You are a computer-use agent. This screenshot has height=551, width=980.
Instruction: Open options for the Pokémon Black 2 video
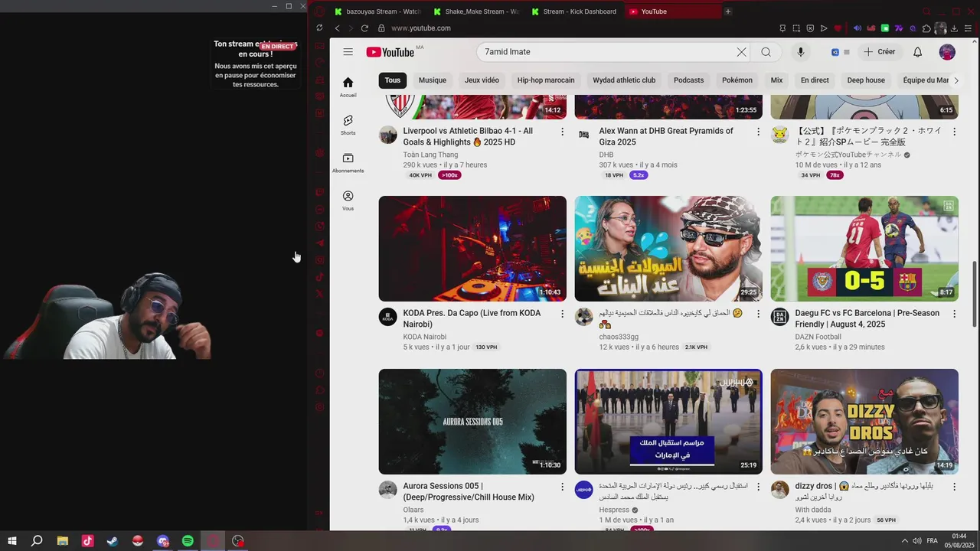coord(954,132)
